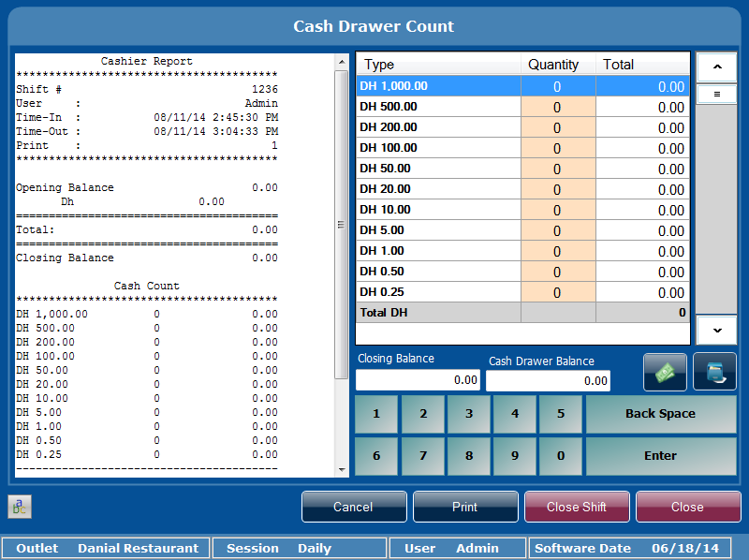749x560 pixels.
Task: Click the Cash Drawer Balance field
Action: point(548,381)
